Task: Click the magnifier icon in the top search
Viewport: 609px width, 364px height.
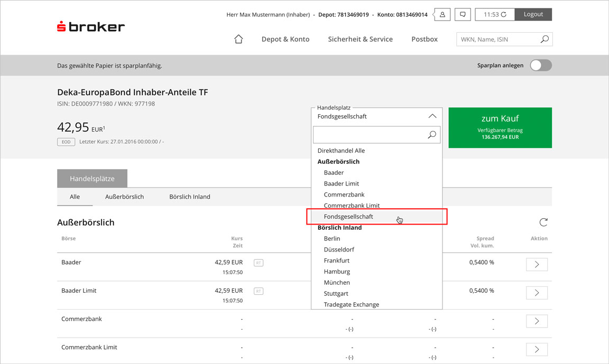Action: click(545, 39)
